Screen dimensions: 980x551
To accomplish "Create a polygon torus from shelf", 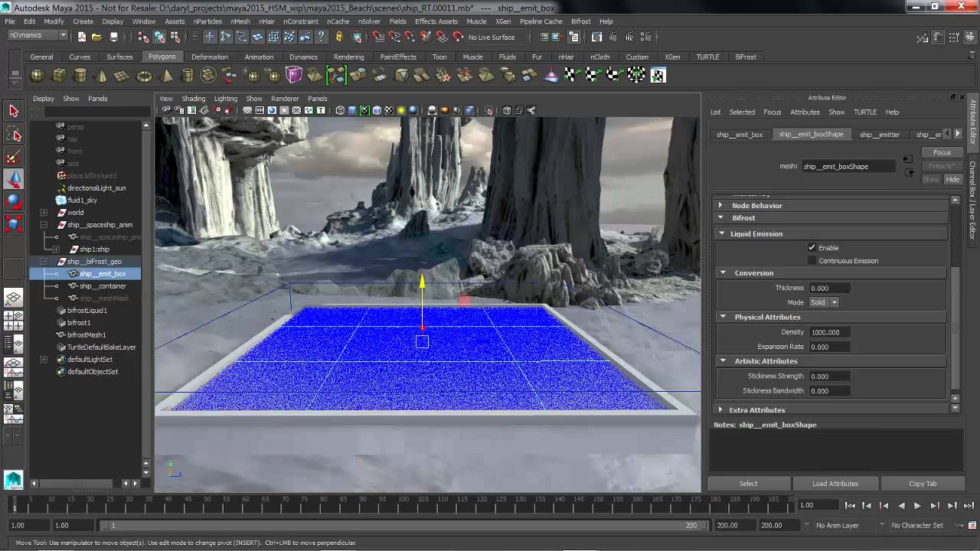I will click(144, 75).
